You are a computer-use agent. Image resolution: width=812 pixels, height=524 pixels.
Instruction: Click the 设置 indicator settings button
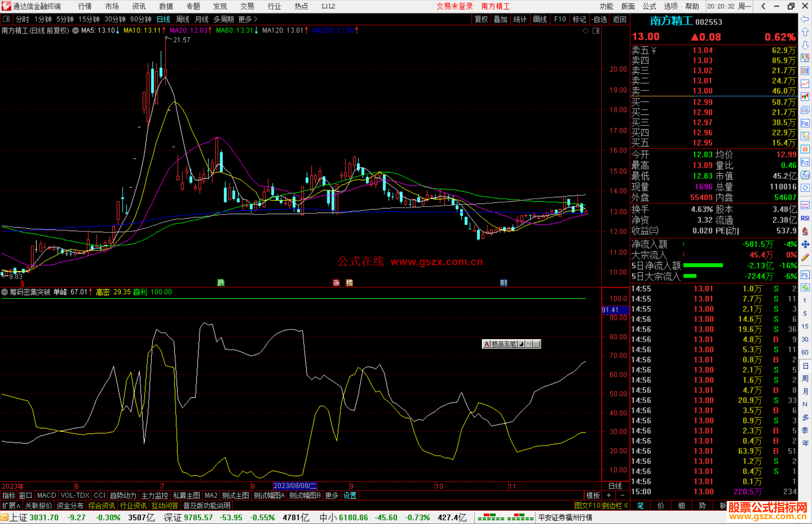[350, 495]
